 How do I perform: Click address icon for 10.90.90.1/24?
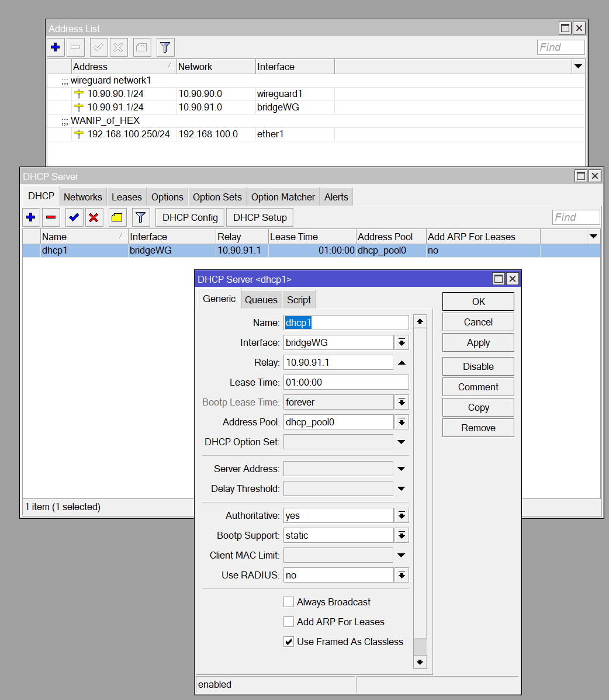click(79, 93)
